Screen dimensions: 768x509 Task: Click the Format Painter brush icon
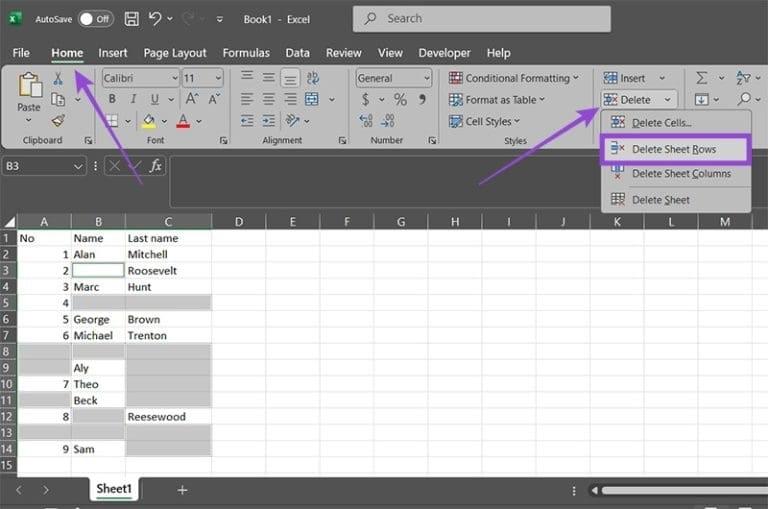(x=58, y=121)
